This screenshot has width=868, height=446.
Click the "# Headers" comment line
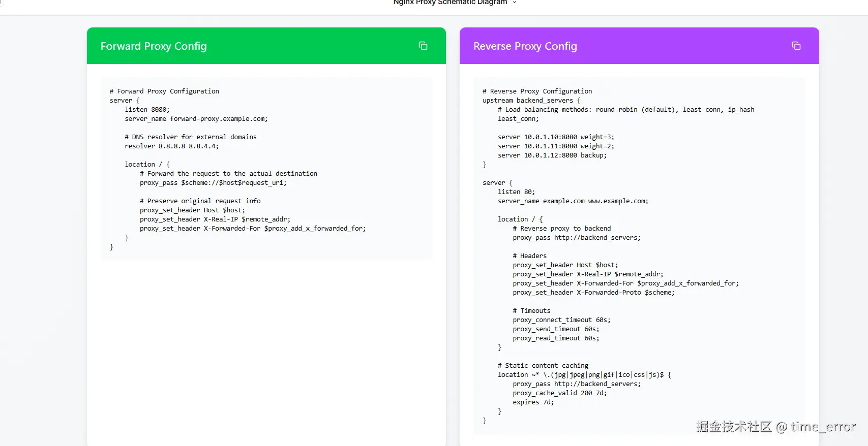(x=530, y=256)
